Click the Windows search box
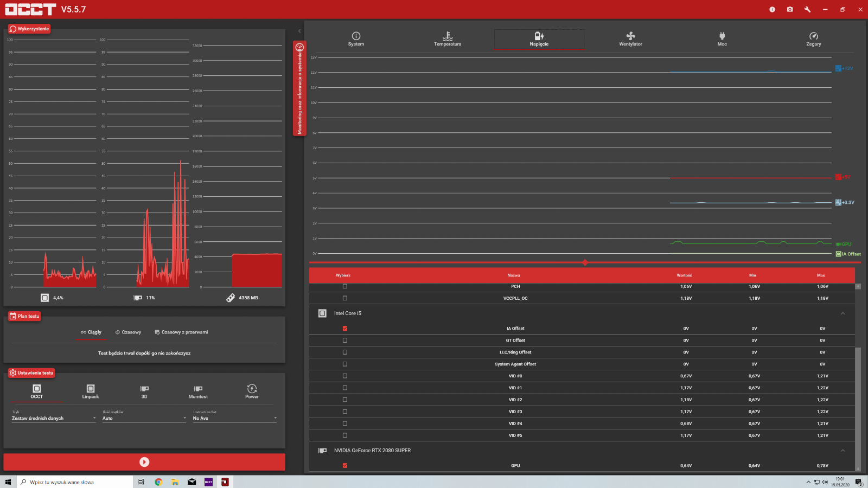868x488 pixels. (x=75, y=482)
